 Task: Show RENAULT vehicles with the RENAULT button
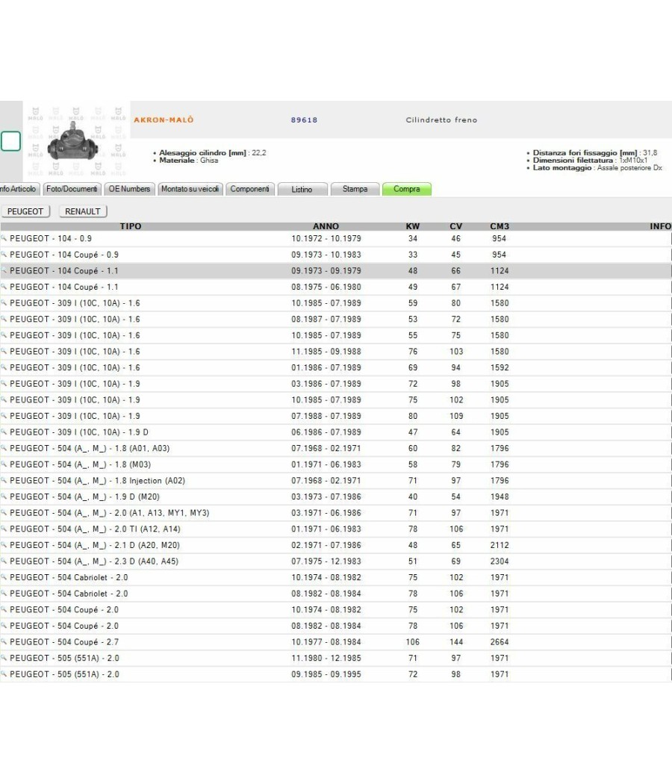coord(82,211)
